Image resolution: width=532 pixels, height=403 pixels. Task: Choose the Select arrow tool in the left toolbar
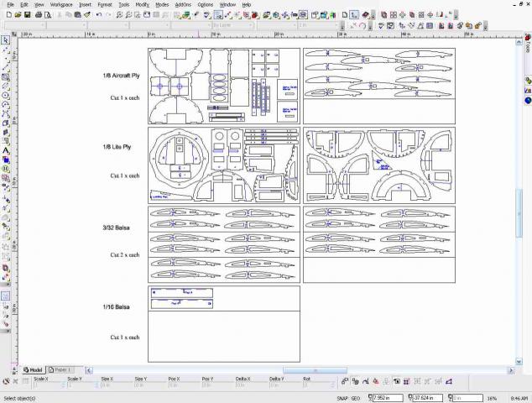click(6, 39)
